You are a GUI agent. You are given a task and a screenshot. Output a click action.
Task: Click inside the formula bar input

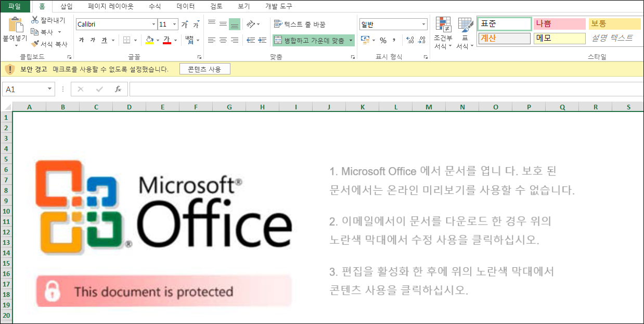coord(385,89)
